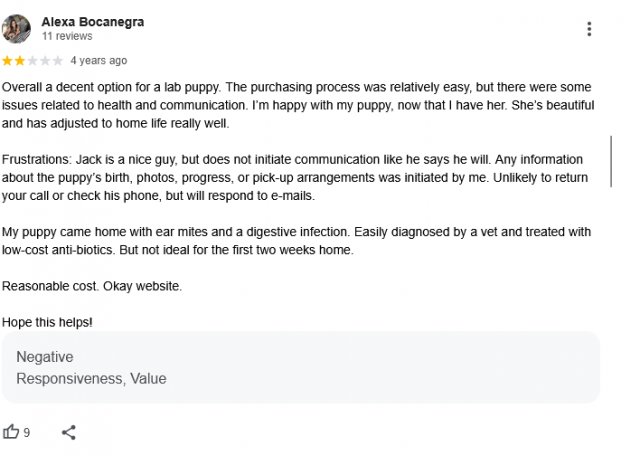The image size is (640, 456).
Task: Click the '4 years ago' timestamp
Action: pyautogui.click(x=98, y=60)
